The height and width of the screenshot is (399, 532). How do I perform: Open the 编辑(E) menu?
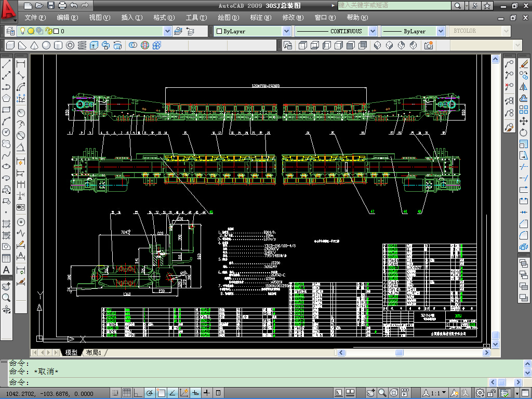click(67, 18)
